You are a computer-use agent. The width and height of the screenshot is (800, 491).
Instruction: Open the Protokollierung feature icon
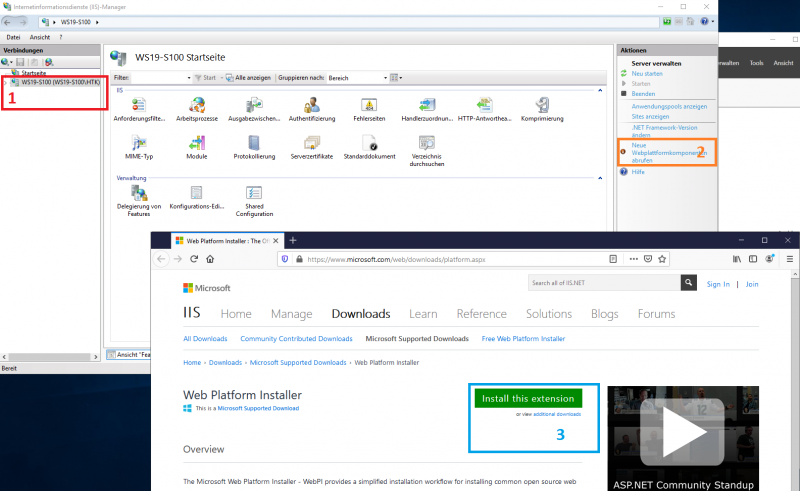click(x=254, y=145)
